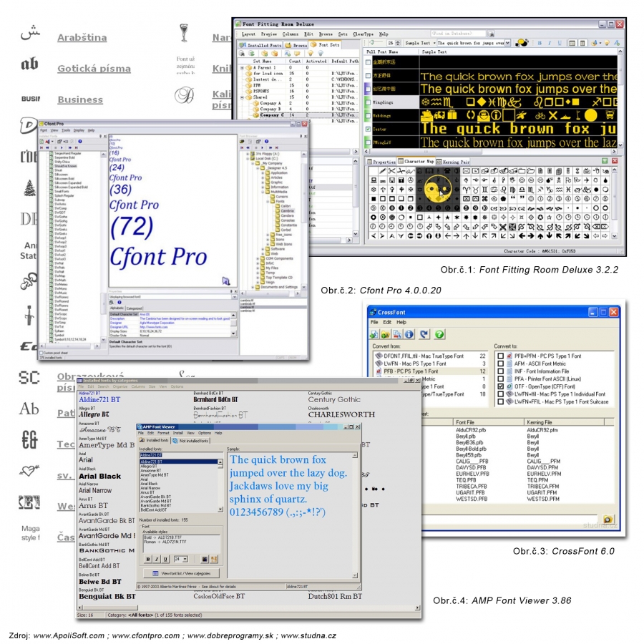
Task: Expand Documents and Settings folder in Cfont Pro
Action: (x=253, y=287)
